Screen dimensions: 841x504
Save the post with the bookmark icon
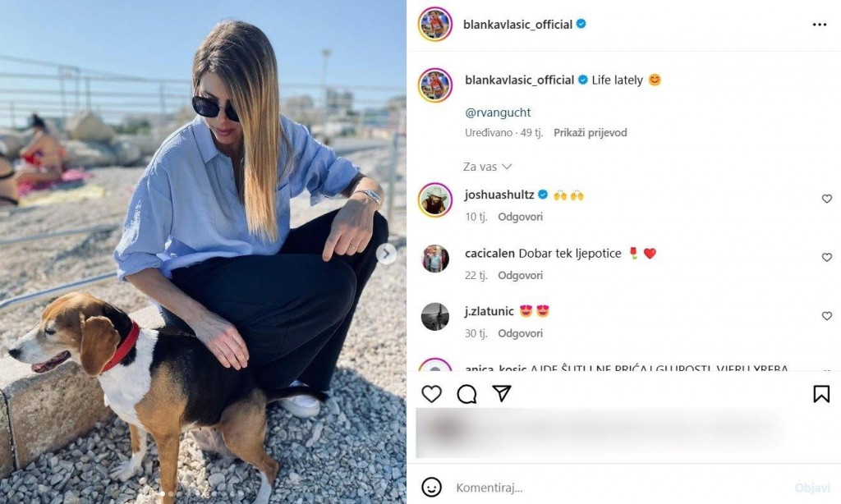point(821,394)
